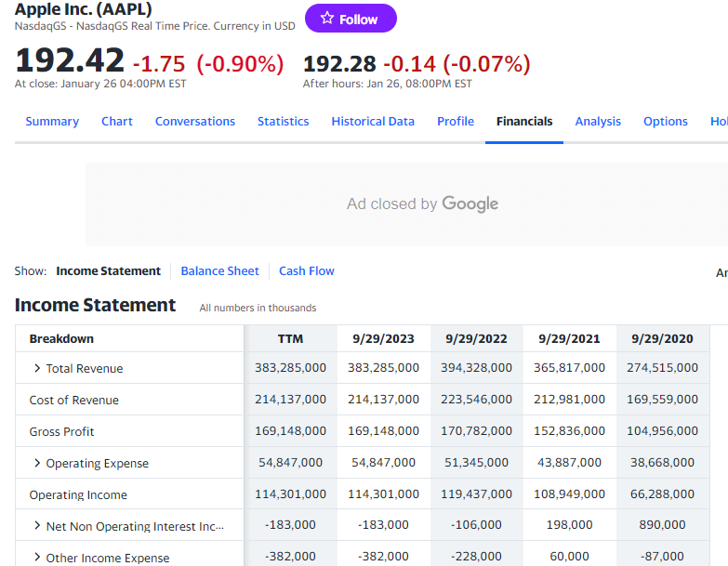Click Operating Expense value 38,668,000
The width and height of the screenshot is (728, 566).
click(x=663, y=462)
